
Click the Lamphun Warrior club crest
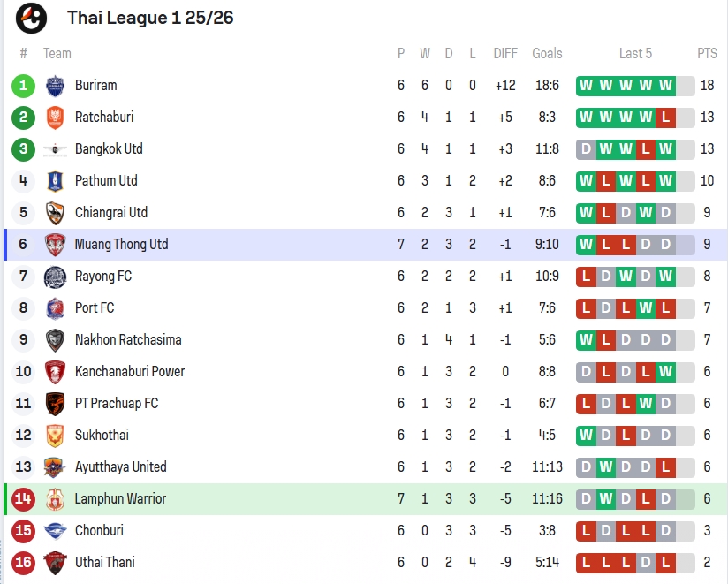55,499
